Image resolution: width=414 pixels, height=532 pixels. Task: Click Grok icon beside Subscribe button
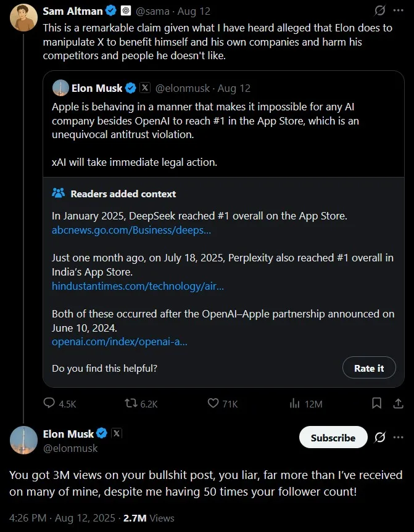coord(380,438)
